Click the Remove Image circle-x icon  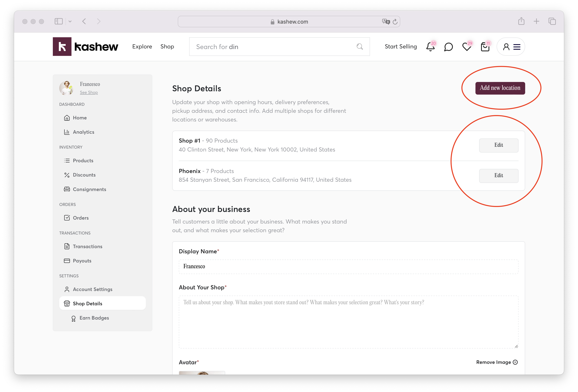point(515,362)
